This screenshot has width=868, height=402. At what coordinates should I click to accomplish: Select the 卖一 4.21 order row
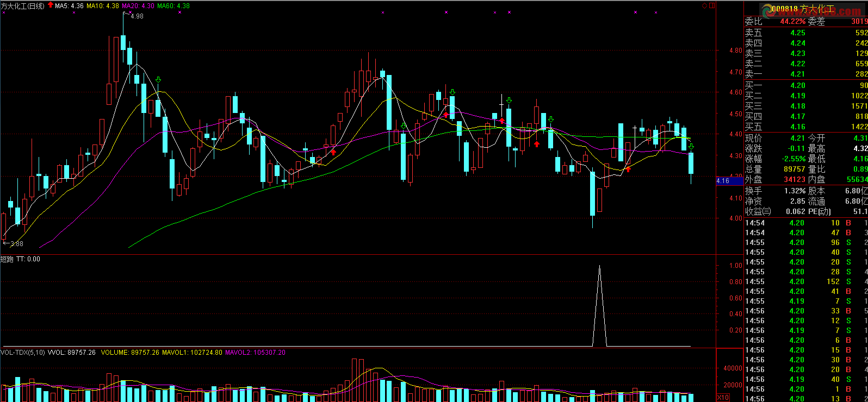(x=806, y=74)
